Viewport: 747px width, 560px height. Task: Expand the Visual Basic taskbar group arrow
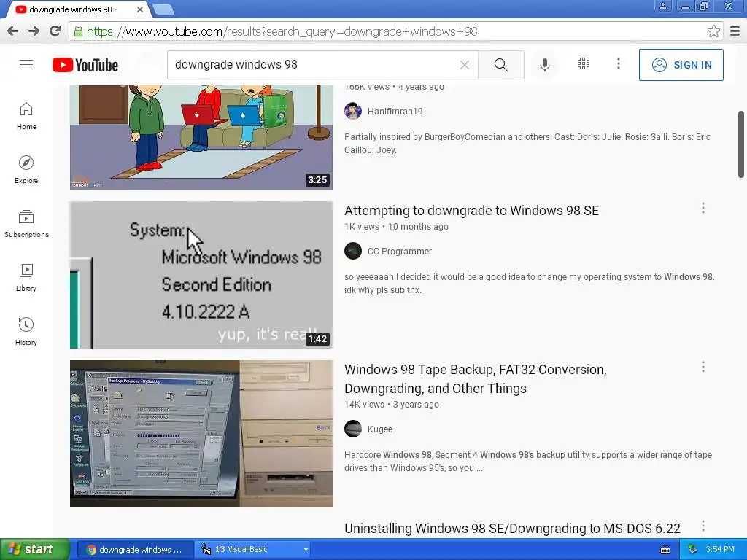pyautogui.click(x=306, y=550)
